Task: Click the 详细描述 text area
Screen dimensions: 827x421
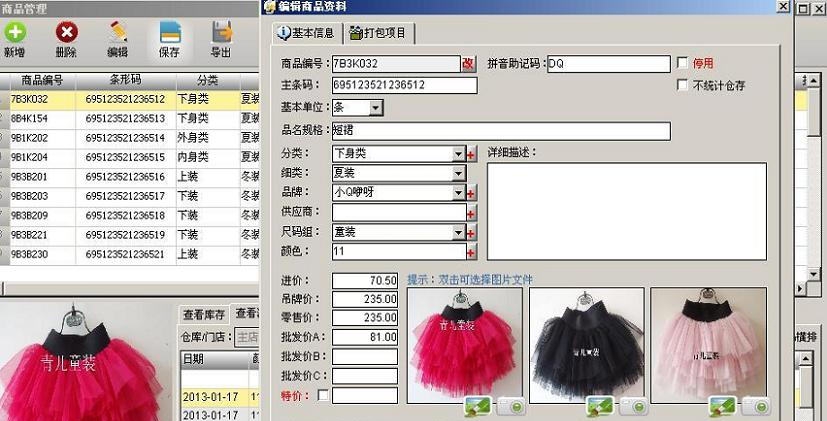Action: 627,212
